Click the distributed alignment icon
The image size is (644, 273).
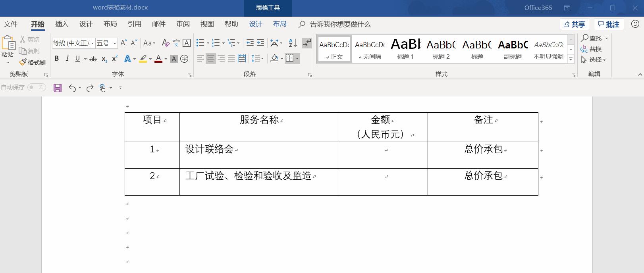click(x=241, y=59)
